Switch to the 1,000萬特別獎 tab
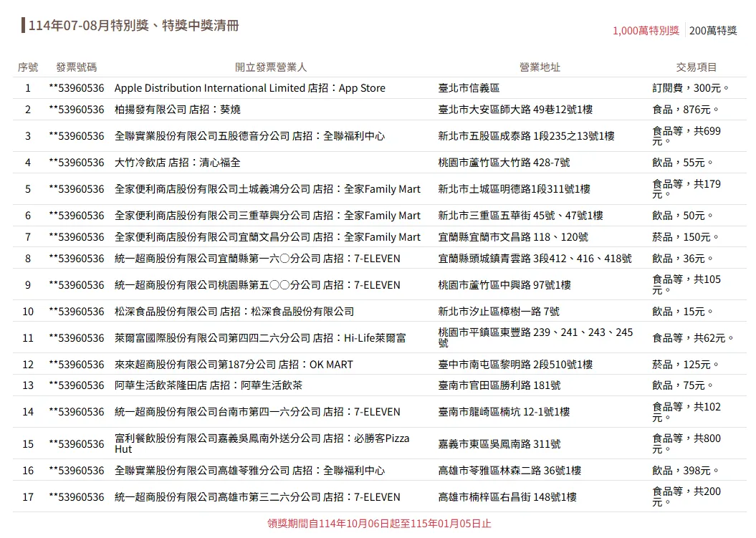 pos(646,31)
